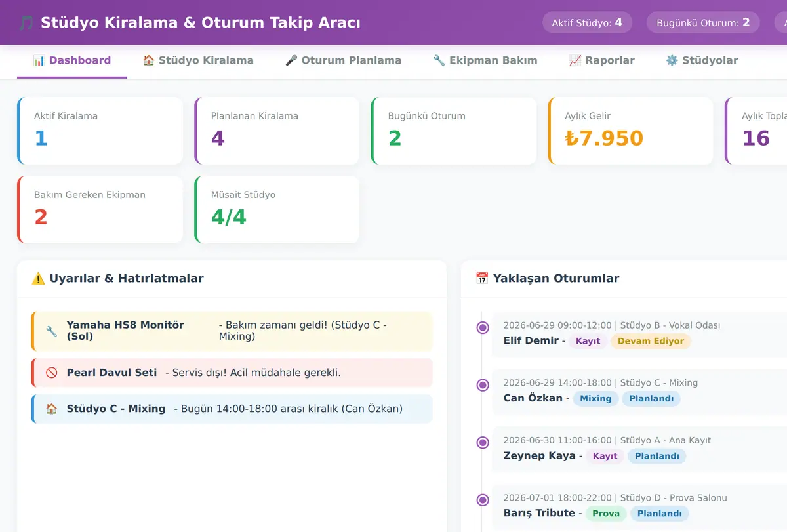Go to the Oturum Planlama tab
This screenshot has height=532, width=787.
[343, 61]
